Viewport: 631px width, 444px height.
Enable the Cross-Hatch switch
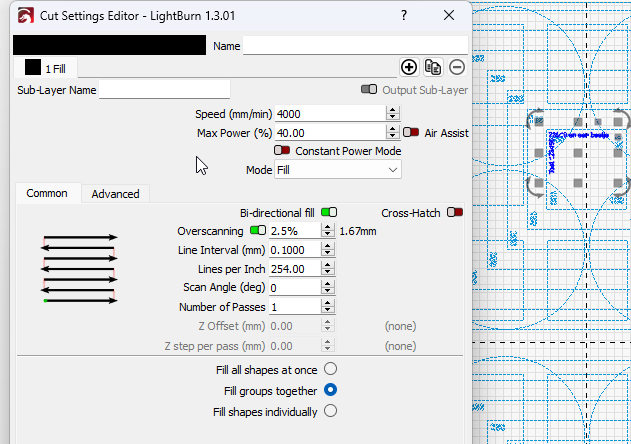click(x=455, y=212)
